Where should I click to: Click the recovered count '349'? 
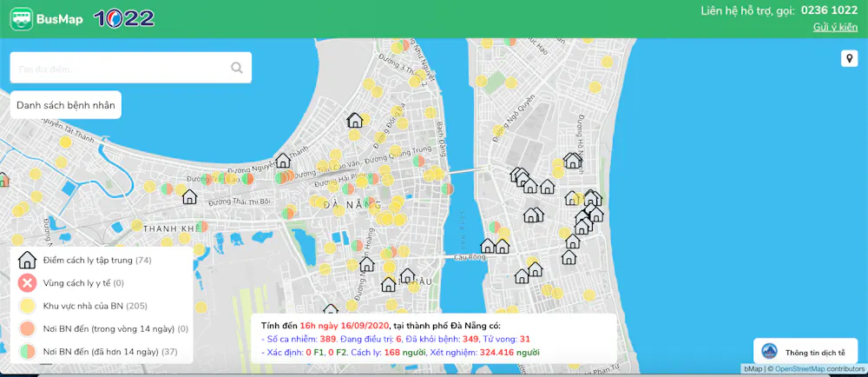[470, 339]
